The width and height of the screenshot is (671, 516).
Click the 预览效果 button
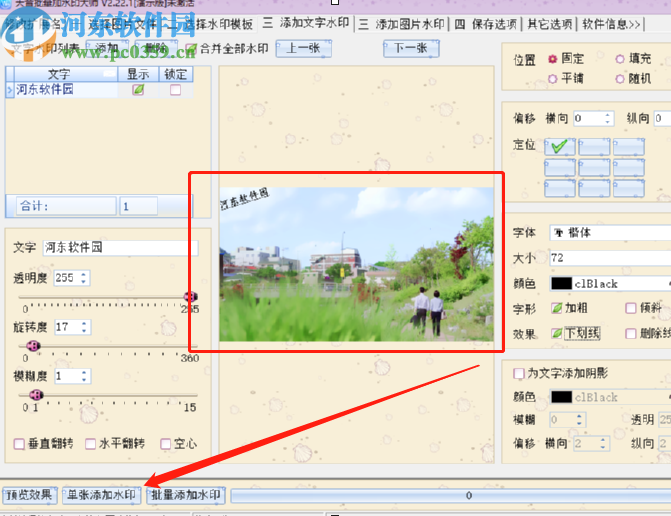tap(30, 495)
